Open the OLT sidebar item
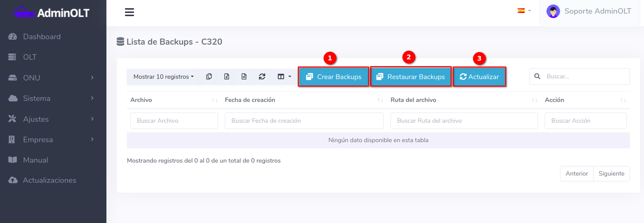This screenshot has height=223, width=644. pos(30,57)
